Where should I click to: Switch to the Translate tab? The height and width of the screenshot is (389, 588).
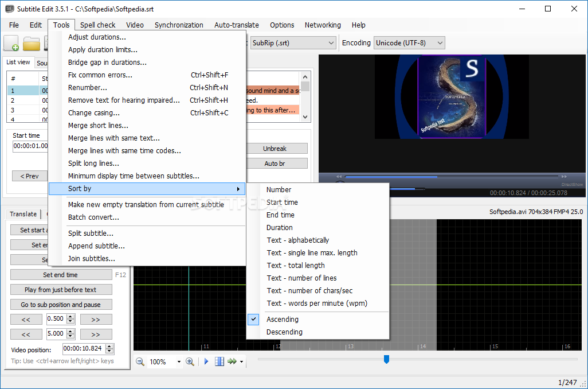point(23,214)
